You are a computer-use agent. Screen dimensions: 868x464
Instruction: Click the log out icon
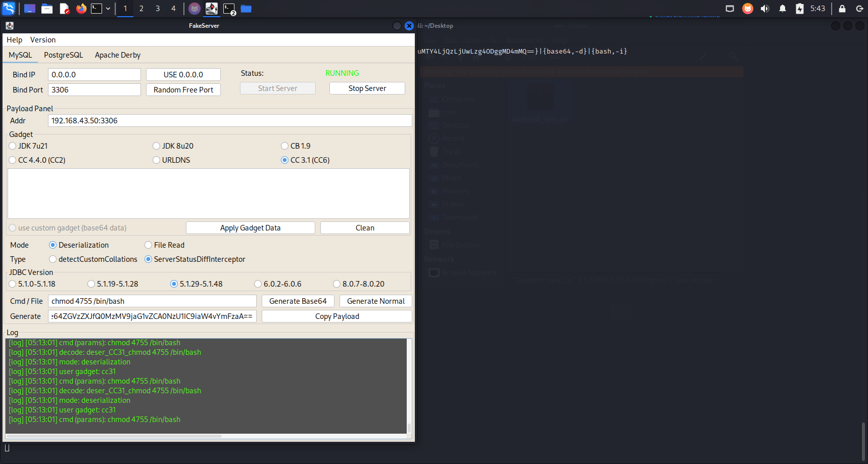click(859, 9)
